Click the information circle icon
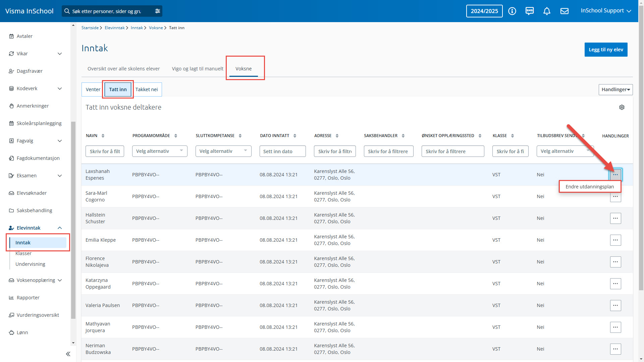 [x=512, y=11]
